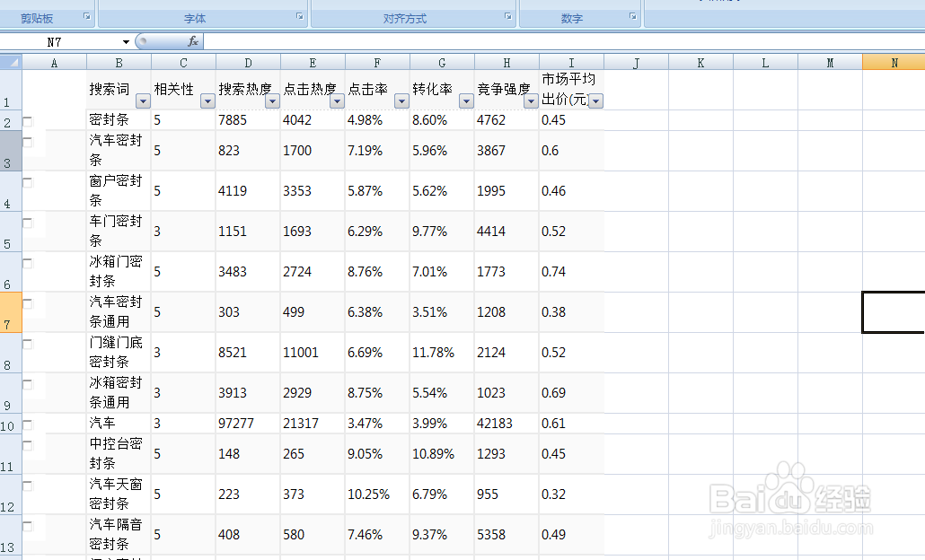
Task: Tick the checkbox in row 10 for 汽车
Action: [28, 425]
